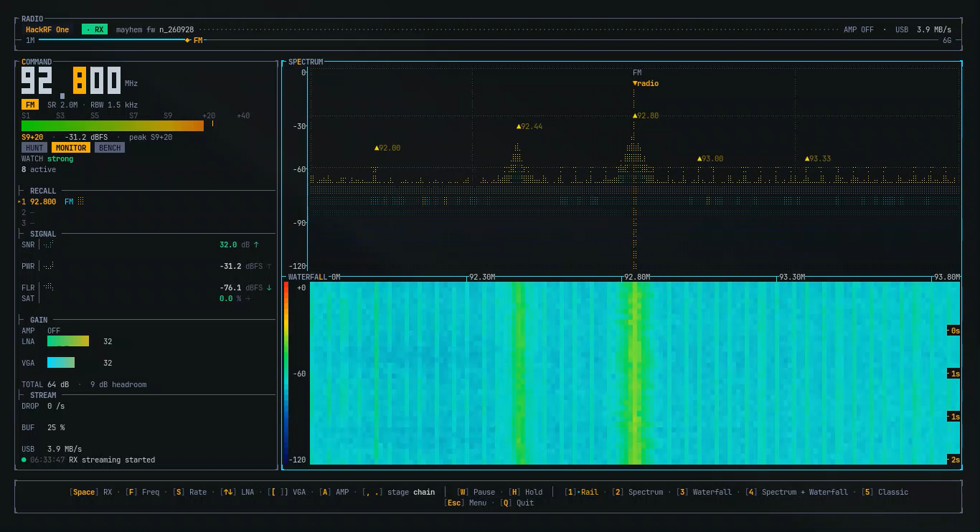
Task: Click the [Q] Quit shortcut
Action: coord(517,503)
